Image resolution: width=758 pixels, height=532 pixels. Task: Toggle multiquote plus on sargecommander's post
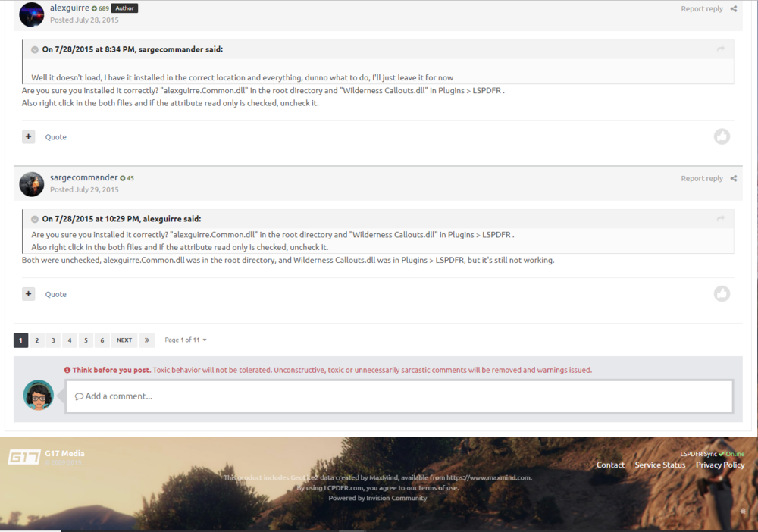[29, 294]
